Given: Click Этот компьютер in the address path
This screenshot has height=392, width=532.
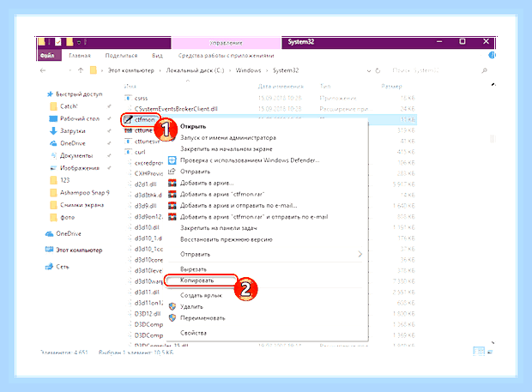Looking at the screenshot, I should [x=130, y=70].
